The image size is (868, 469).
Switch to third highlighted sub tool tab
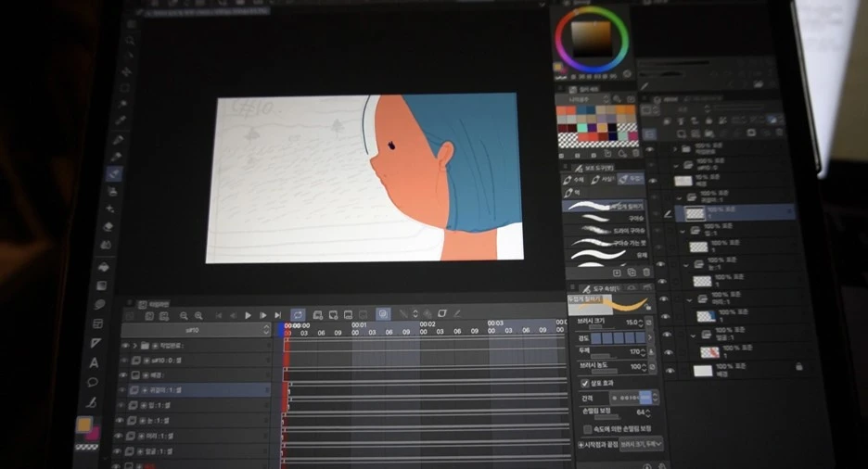(x=631, y=179)
